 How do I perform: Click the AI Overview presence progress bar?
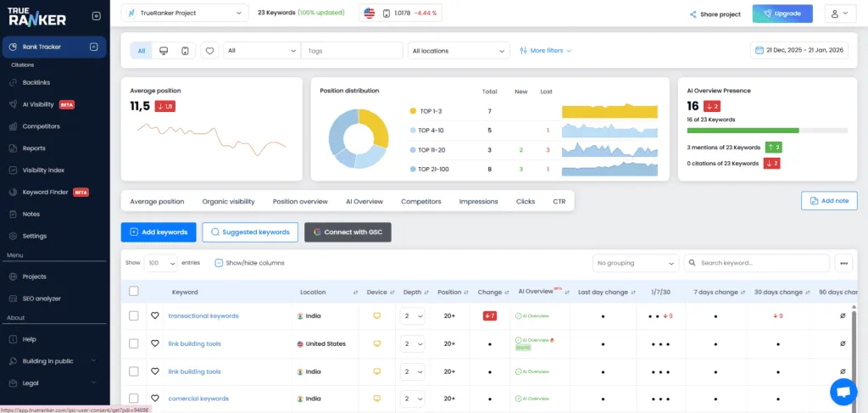click(767, 130)
